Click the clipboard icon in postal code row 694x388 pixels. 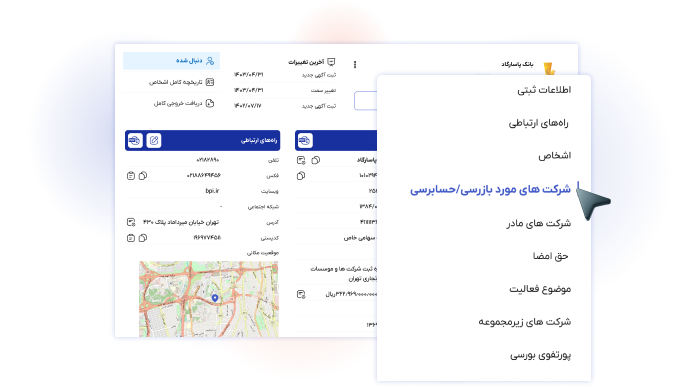point(131,238)
